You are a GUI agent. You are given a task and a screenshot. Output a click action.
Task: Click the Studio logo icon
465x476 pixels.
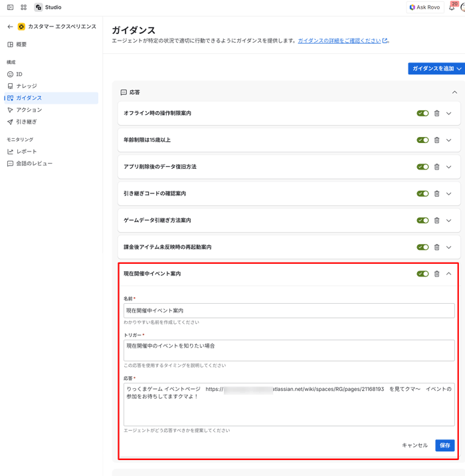pyautogui.click(x=39, y=7)
